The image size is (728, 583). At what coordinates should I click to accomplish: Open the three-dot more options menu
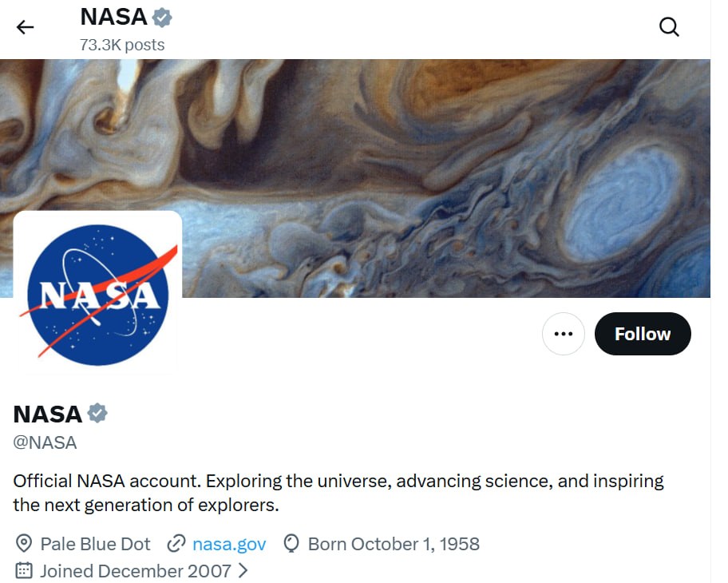563,334
